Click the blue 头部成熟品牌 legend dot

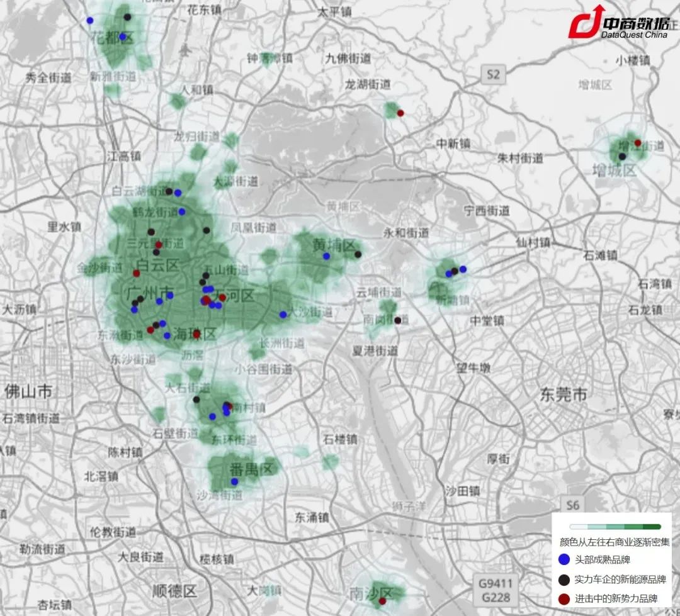[564, 559]
